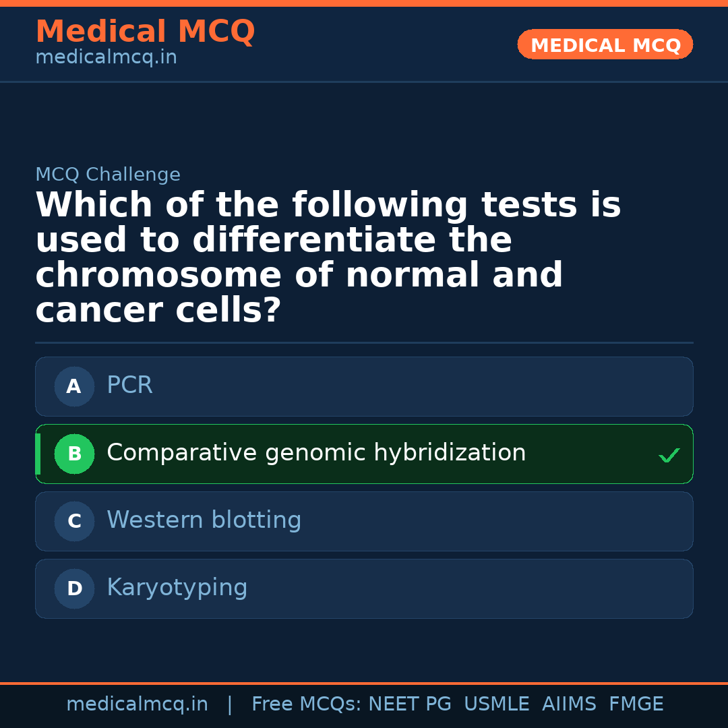Image resolution: width=728 pixels, height=728 pixels.
Task: Click the green letter B circle
Action: click(x=74, y=454)
